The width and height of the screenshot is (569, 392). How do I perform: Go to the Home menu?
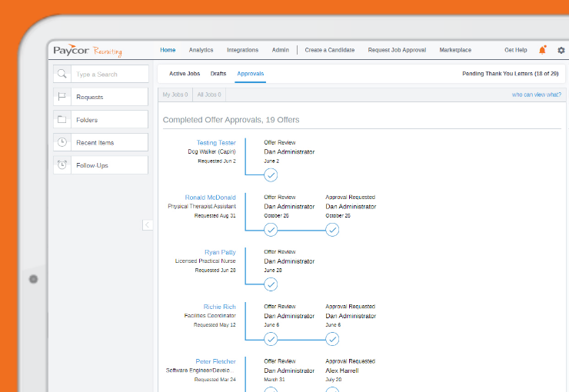(x=168, y=50)
